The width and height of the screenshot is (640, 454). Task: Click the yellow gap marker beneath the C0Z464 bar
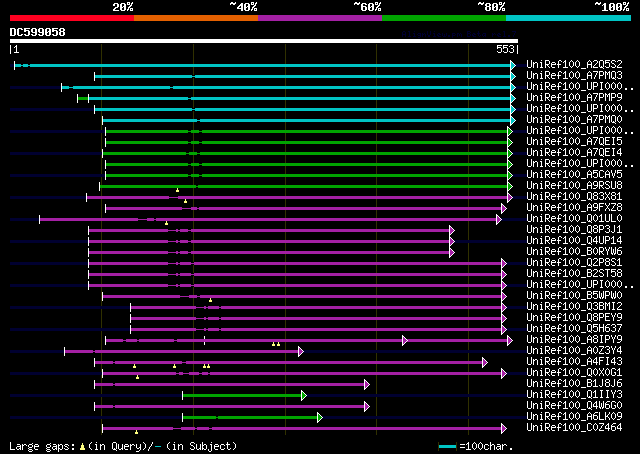(x=136, y=432)
